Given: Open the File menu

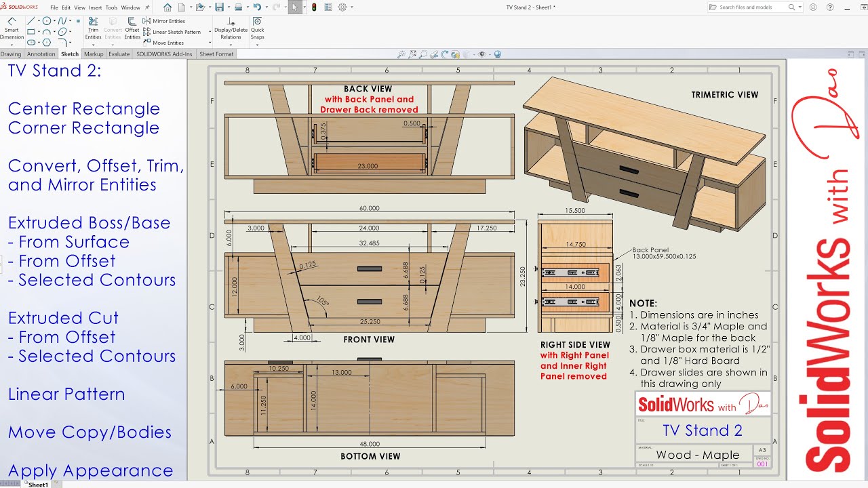Looking at the screenshot, I should click(54, 7).
